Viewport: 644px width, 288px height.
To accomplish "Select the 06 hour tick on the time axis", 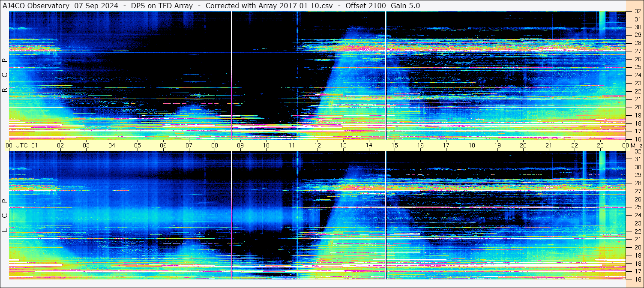I will pos(163,145).
